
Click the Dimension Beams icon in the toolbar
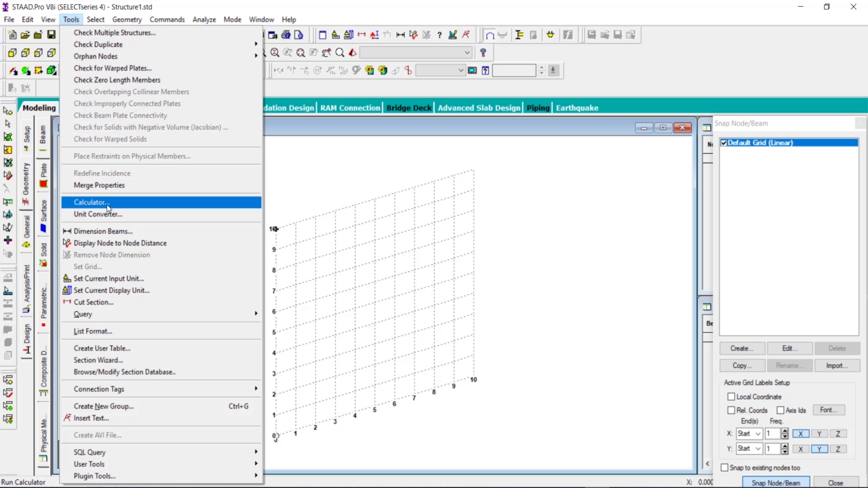pyautogui.click(x=401, y=35)
